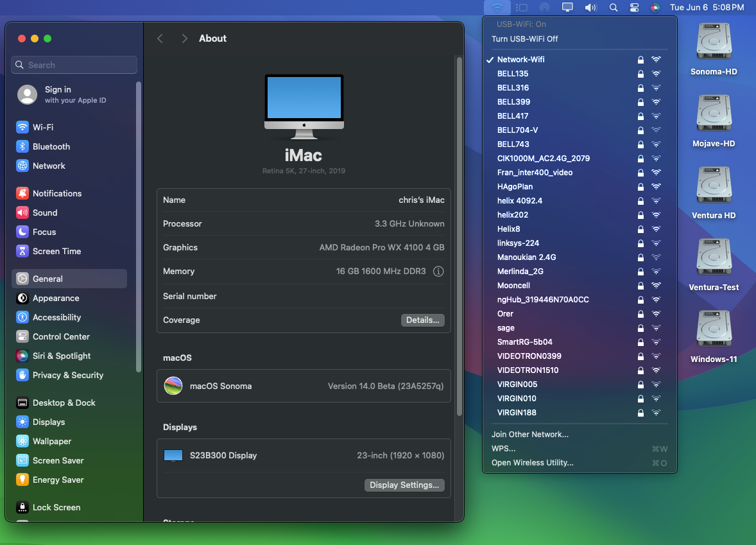The height and width of the screenshot is (545, 756).
Task: Open Control Center in the menu bar
Action: [x=634, y=8]
